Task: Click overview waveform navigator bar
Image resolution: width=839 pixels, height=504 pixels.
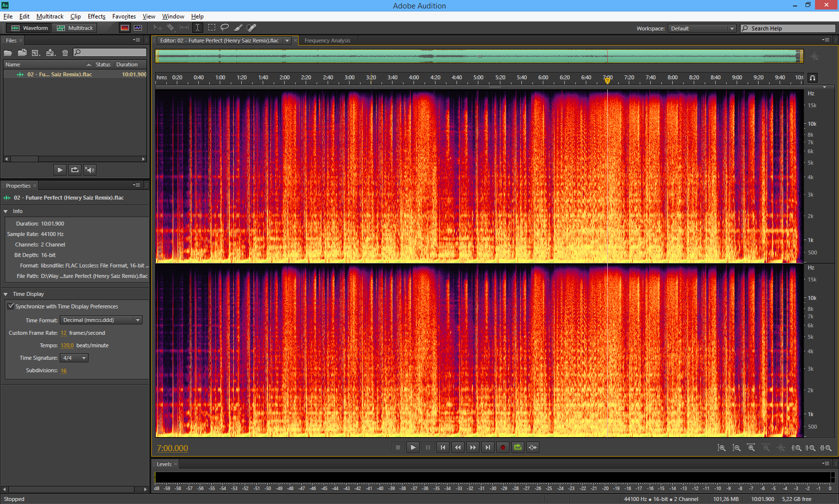Action: (x=479, y=56)
